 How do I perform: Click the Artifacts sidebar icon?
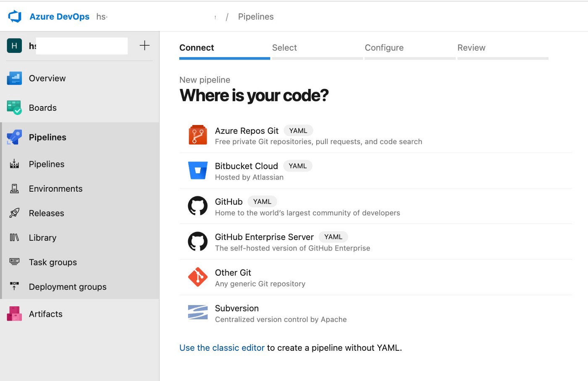[x=14, y=313]
